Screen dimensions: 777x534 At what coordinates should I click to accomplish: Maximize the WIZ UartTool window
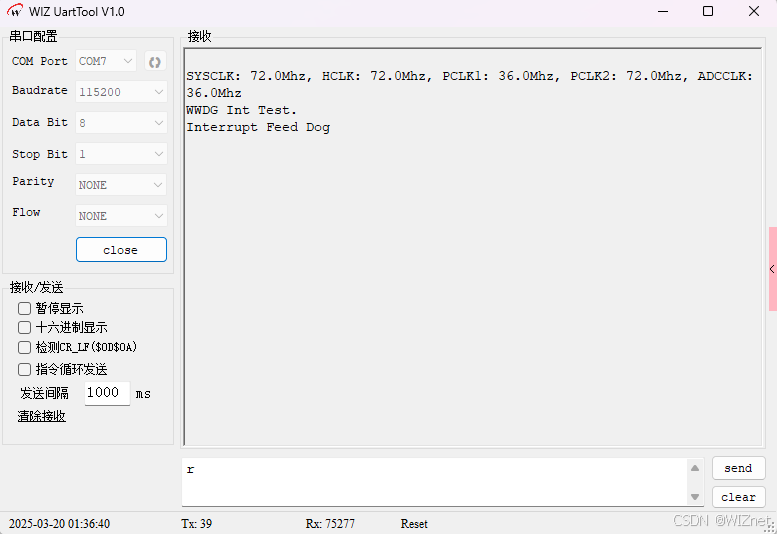tap(708, 11)
